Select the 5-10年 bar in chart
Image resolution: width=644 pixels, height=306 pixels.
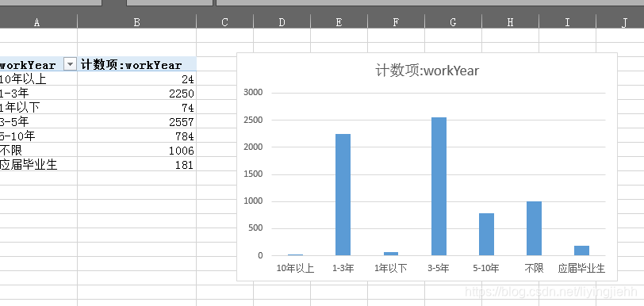[x=486, y=234]
